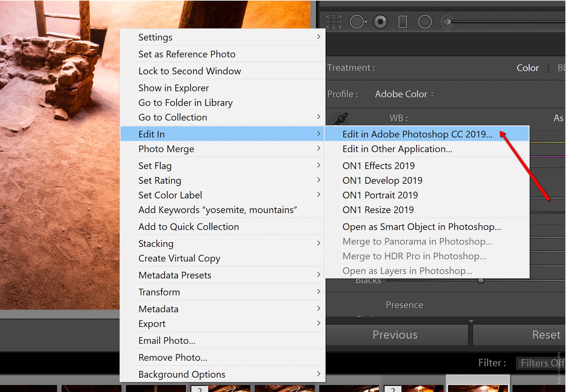The width and height of the screenshot is (566, 392).
Task: Choose Edit in Adobe Photoshop CC 2019
Action: [417, 134]
